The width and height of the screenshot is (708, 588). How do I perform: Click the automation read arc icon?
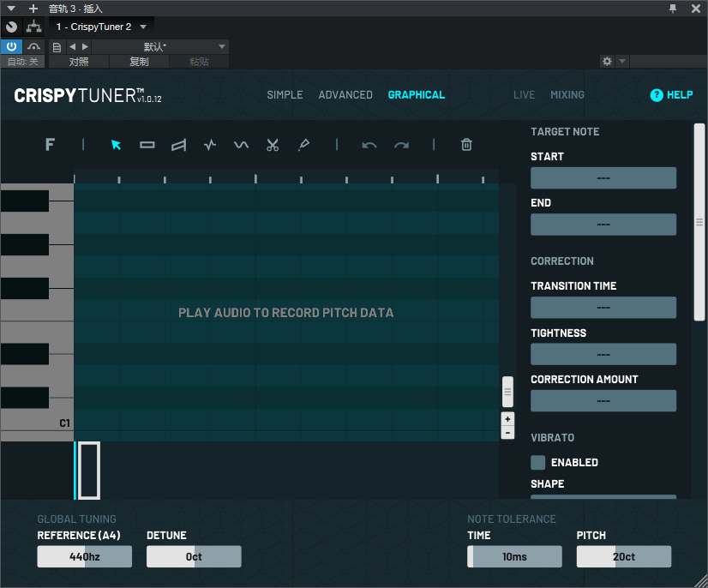click(33, 46)
